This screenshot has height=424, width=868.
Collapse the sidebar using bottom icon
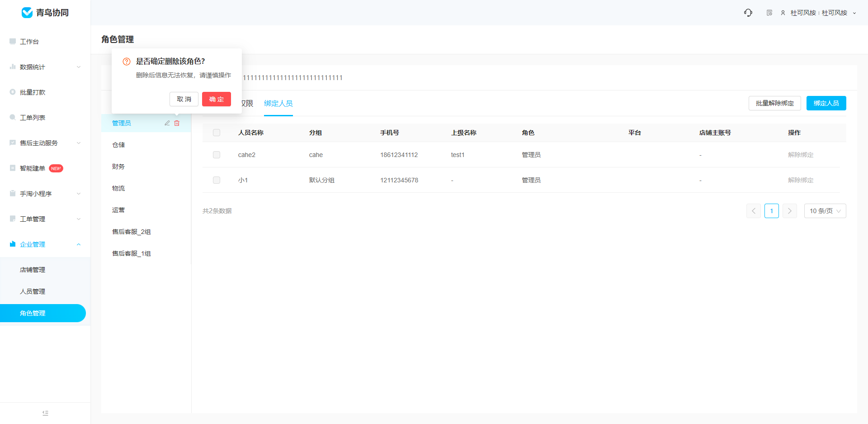coord(45,413)
